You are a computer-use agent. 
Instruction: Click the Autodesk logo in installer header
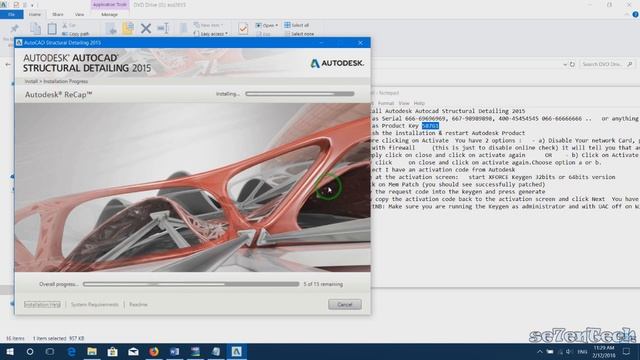tap(337, 63)
